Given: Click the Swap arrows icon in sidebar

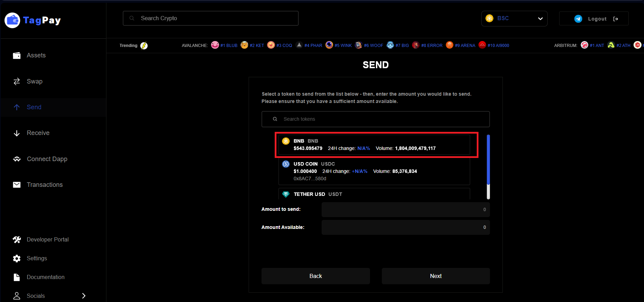Looking at the screenshot, I should (x=17, y=81).
